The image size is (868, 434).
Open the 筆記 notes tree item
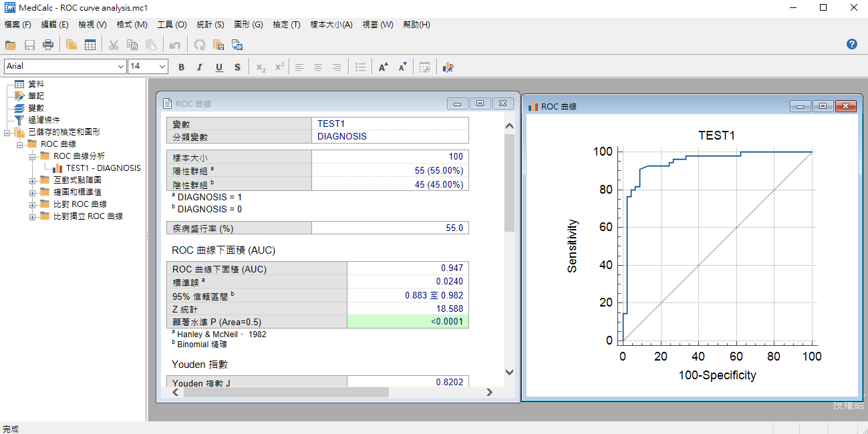[36, 96]
